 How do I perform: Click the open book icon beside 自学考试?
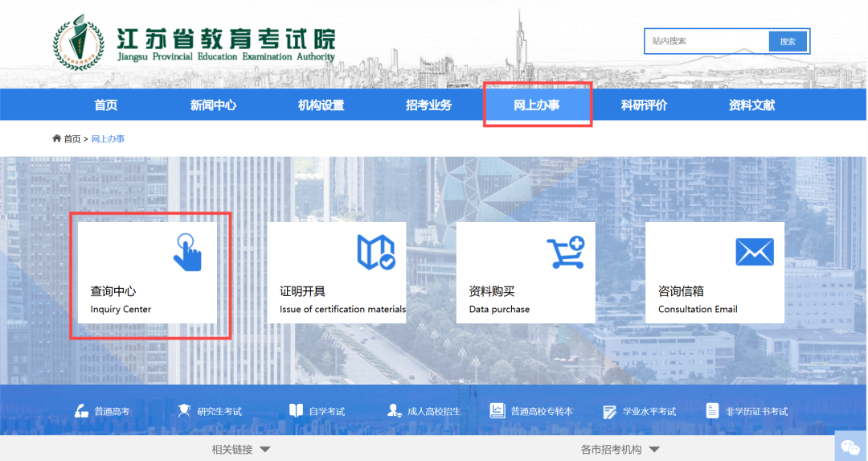click(x=296, y=410)
